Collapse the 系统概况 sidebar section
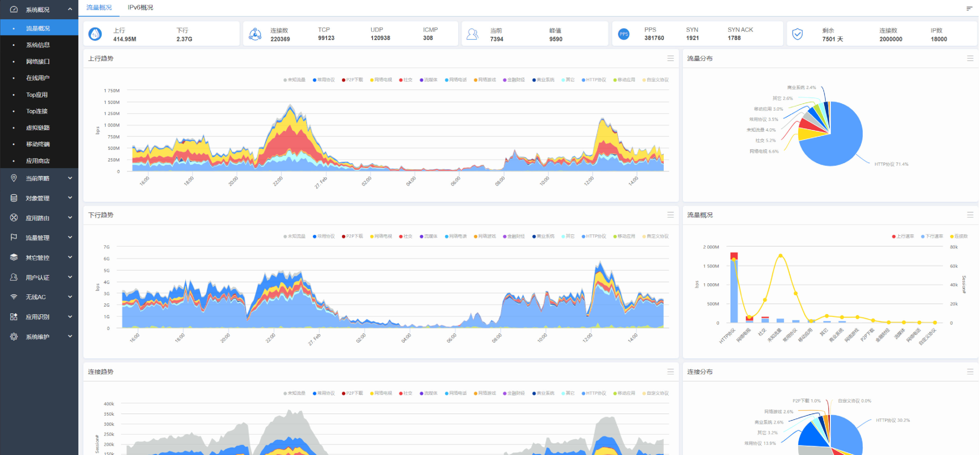980x455 pixels. pyautogui.click(x=39, y=9)
